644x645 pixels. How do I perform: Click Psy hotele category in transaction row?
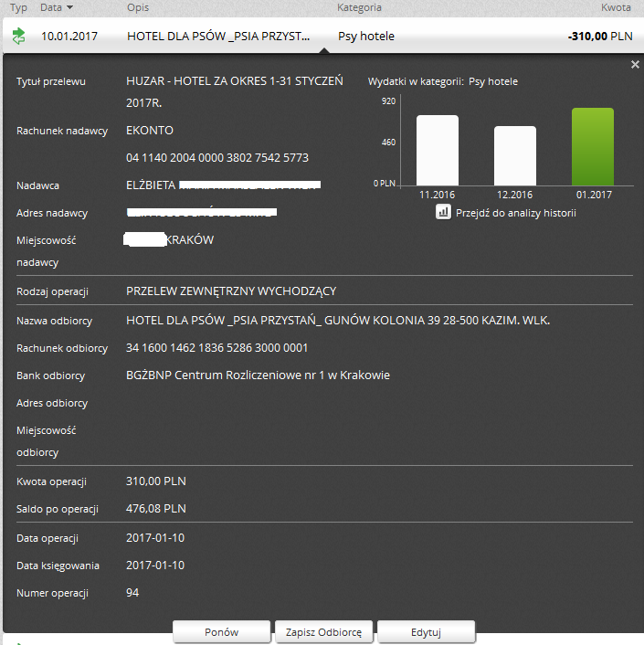pyautogui.click(x=365, y=38)
